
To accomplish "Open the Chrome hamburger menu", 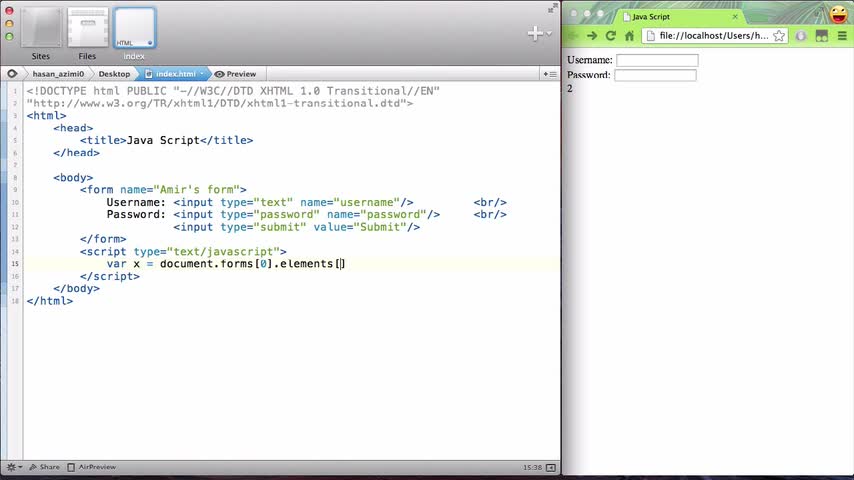I will [x=842, y=36].
